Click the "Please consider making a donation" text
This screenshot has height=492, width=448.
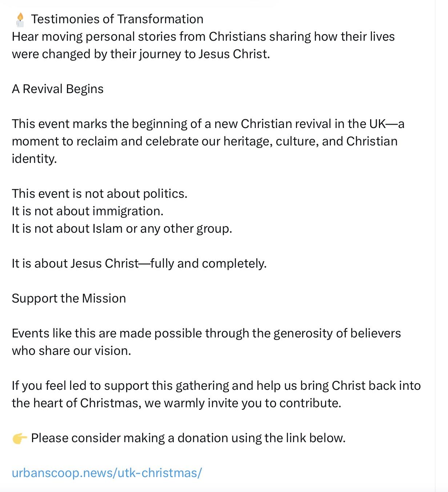188,438
